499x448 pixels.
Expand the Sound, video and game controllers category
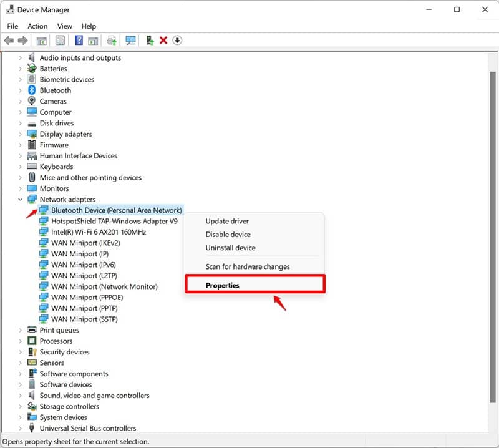(20, 396)
